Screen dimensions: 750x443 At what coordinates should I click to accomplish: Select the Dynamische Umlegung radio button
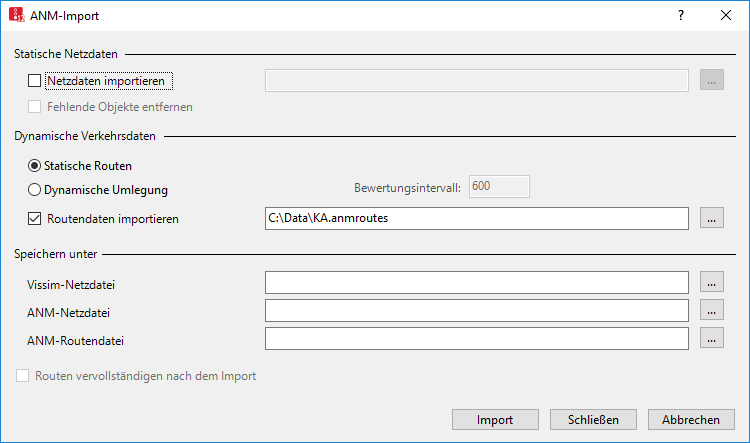click(35, 189)
